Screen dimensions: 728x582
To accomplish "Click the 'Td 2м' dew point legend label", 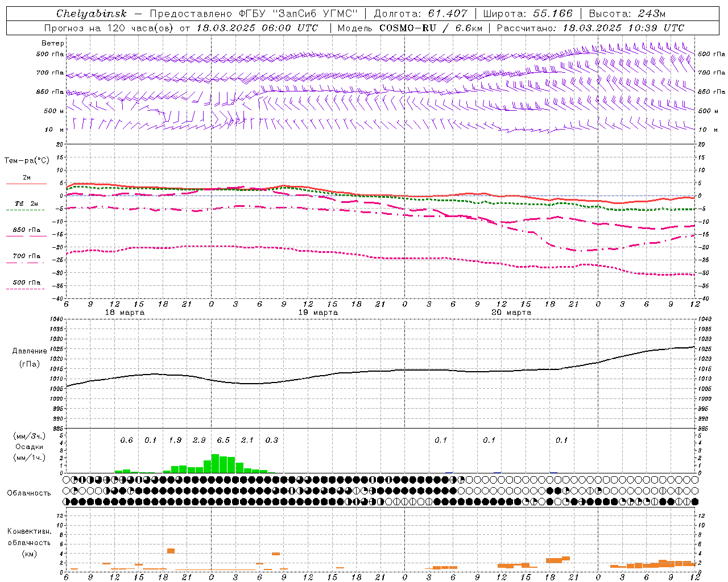I will (x=26, y=203).
